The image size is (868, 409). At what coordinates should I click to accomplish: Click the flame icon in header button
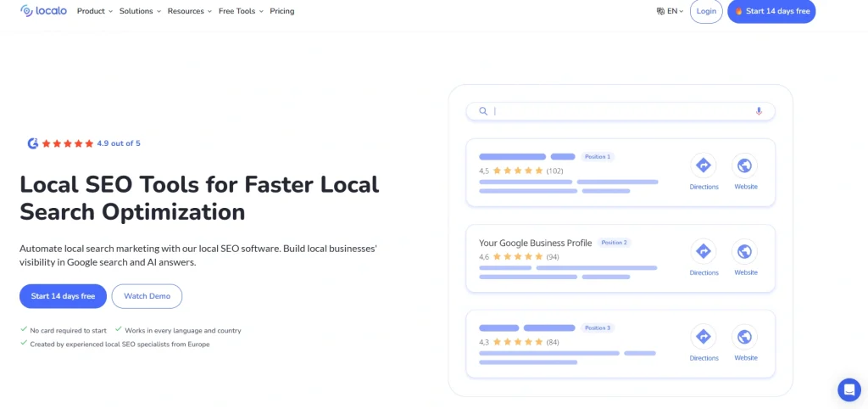tap(738, 11)
